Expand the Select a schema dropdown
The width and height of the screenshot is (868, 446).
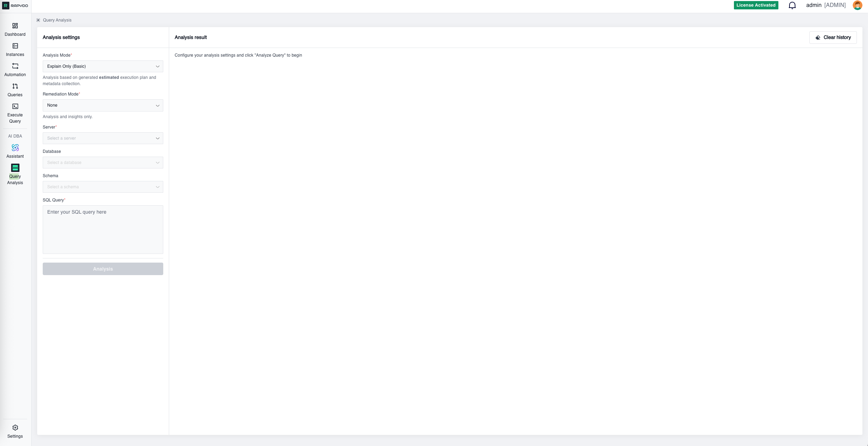tap(102, 187)
